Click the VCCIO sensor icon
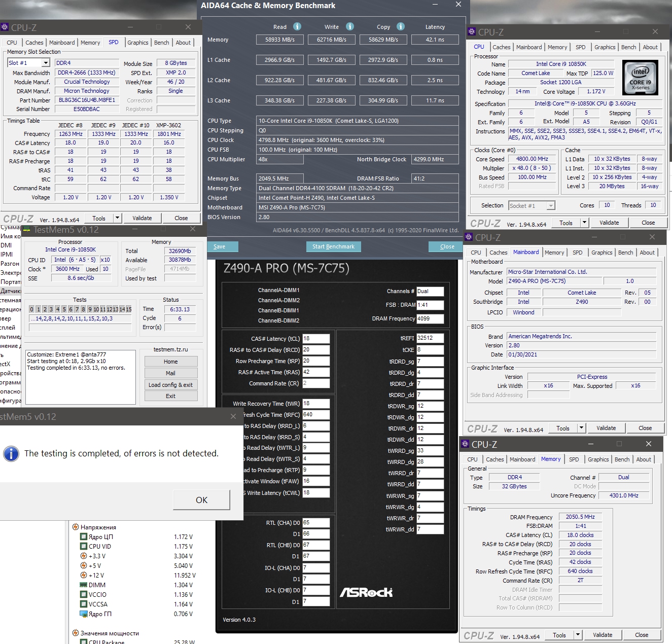The image size is (672, 644). (84, 594)
